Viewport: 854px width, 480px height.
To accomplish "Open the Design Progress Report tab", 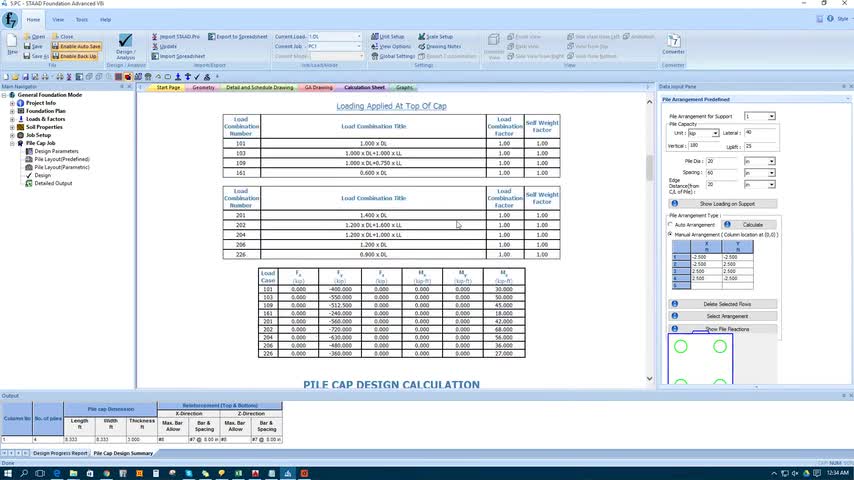I will click(x=60, y=453).
